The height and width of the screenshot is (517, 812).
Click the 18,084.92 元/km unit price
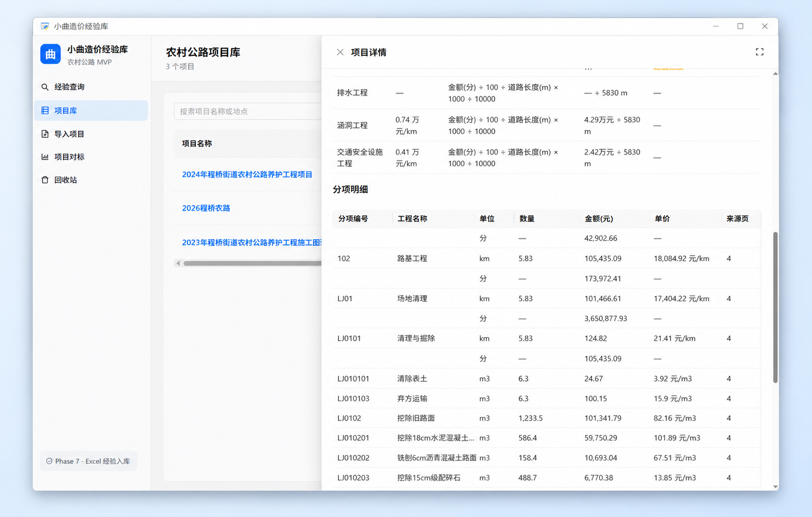pyautogui.click(x=681, y=259)
